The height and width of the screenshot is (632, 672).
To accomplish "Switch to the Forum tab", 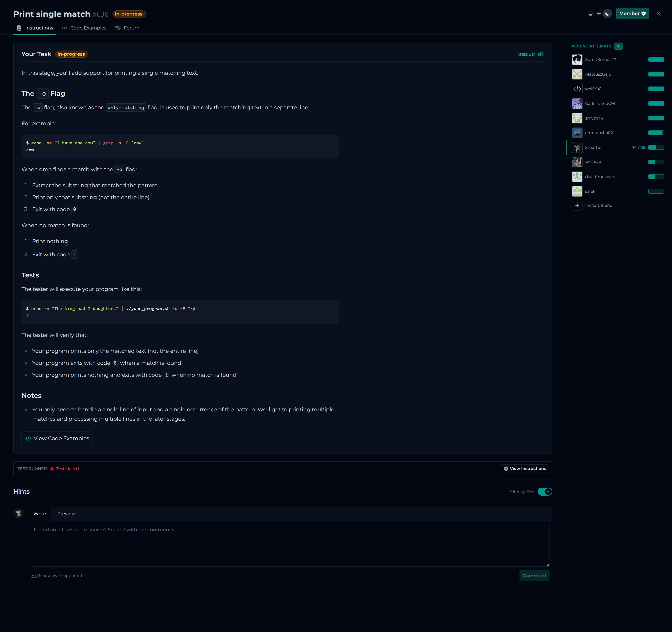I will pyautogui.click(x=127, y=28).
